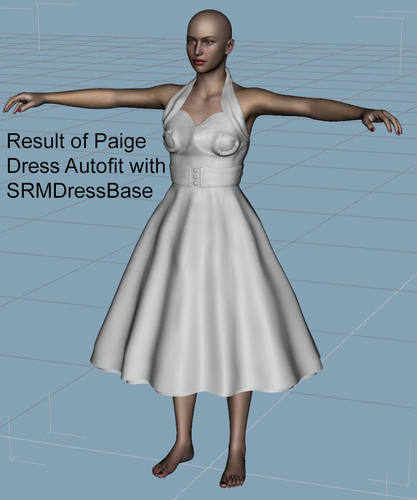
Task: Select the lower leg on the right side
Action: point(238,423)
